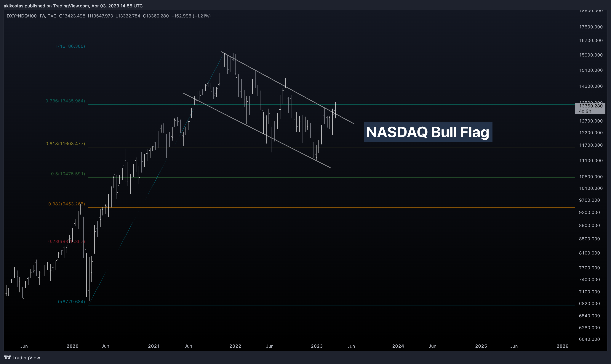Viewport: 611px width, 364px height.
Task: Click the 4d 9h bar countdown
Action: (585, 111)
